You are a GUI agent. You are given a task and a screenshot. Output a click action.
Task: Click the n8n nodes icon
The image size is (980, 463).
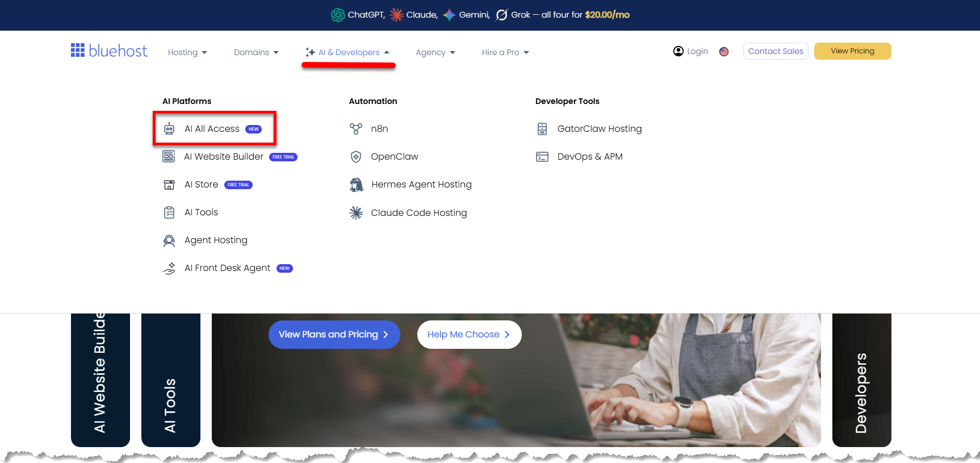[x=356, y=129]
